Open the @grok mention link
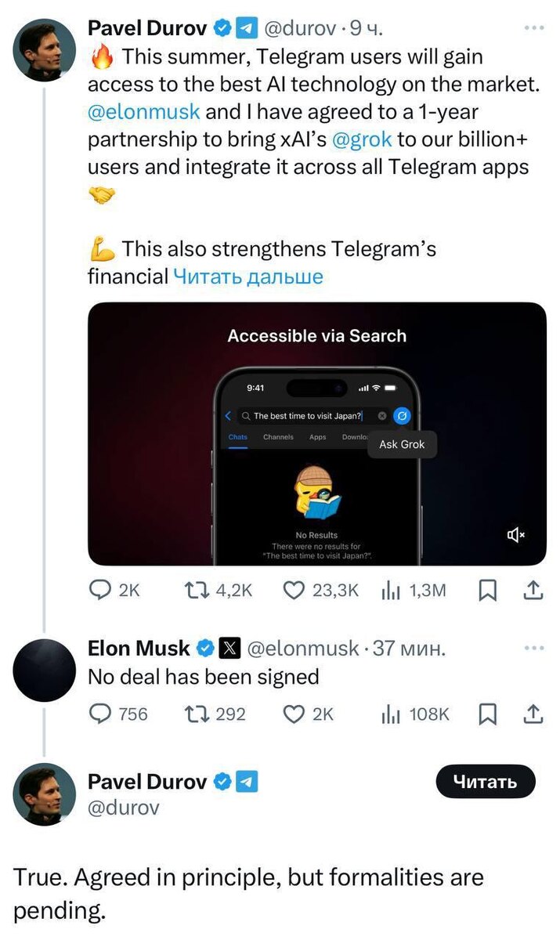The height and width of the screenshot is (940, 560). pyautogui.click(x=362, y=139)
